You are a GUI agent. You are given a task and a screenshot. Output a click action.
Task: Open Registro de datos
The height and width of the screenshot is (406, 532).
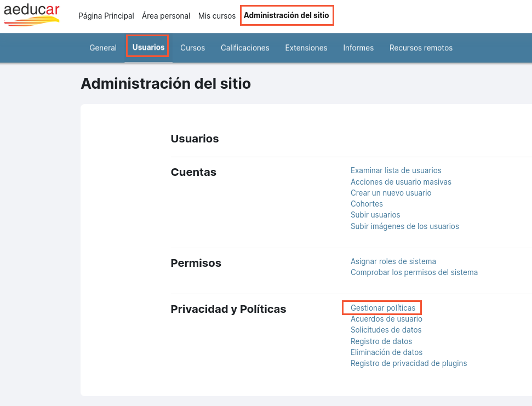pos(381,341)
